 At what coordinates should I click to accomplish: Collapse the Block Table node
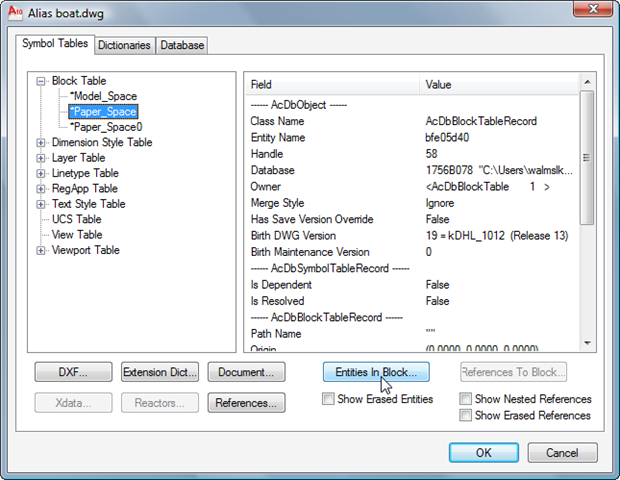click(x=41, y=81)
